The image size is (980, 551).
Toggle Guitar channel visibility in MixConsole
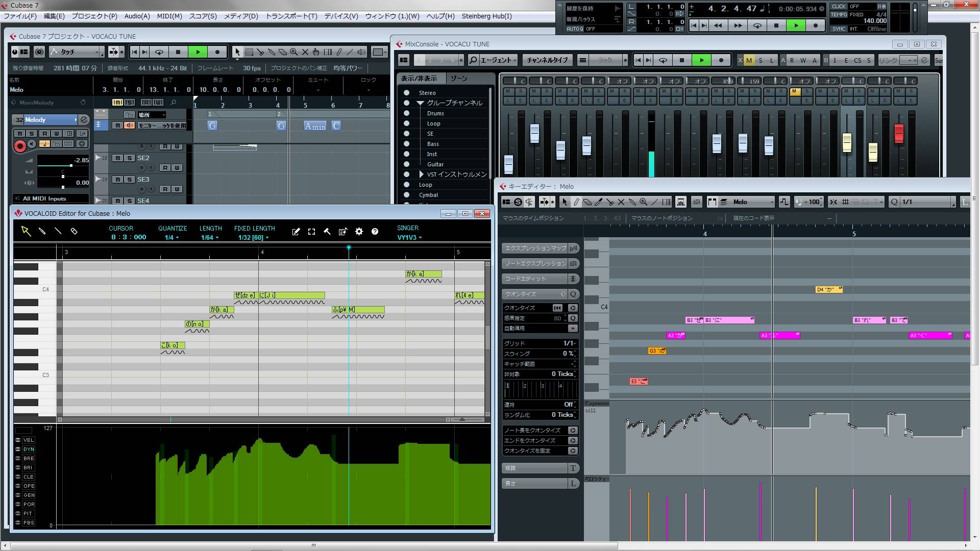click(x=407, y=164)
